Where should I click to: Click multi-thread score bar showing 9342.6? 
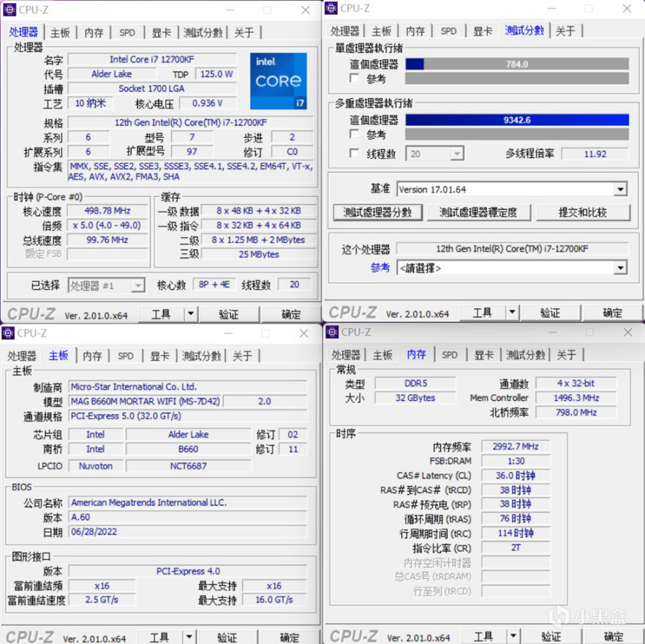click(x=517, y=120)
